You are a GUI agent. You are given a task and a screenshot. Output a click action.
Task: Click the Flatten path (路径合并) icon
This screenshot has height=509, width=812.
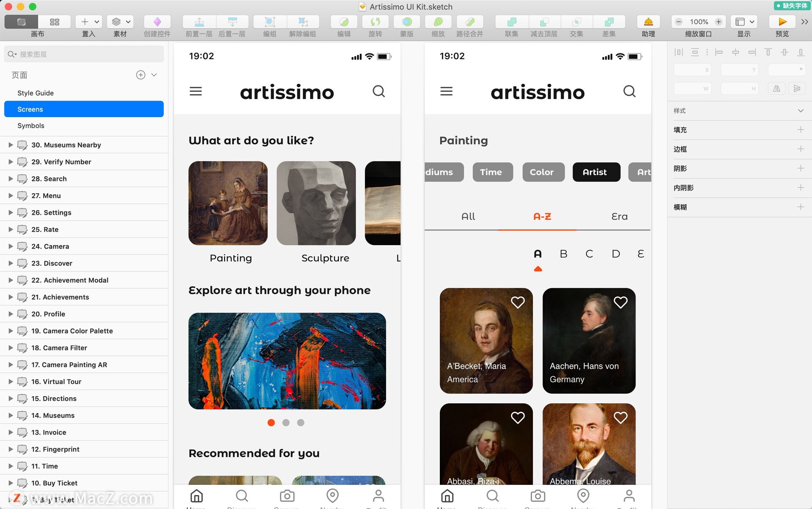470,22
